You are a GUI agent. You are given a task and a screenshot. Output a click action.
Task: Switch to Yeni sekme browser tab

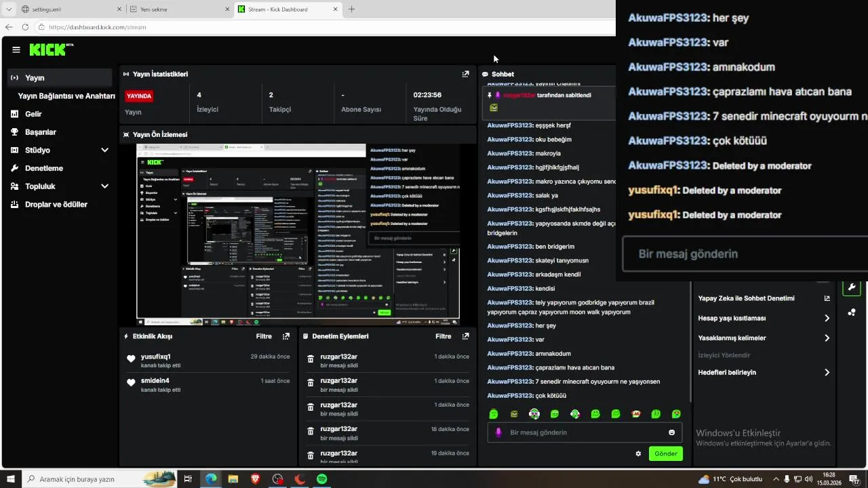179,9
